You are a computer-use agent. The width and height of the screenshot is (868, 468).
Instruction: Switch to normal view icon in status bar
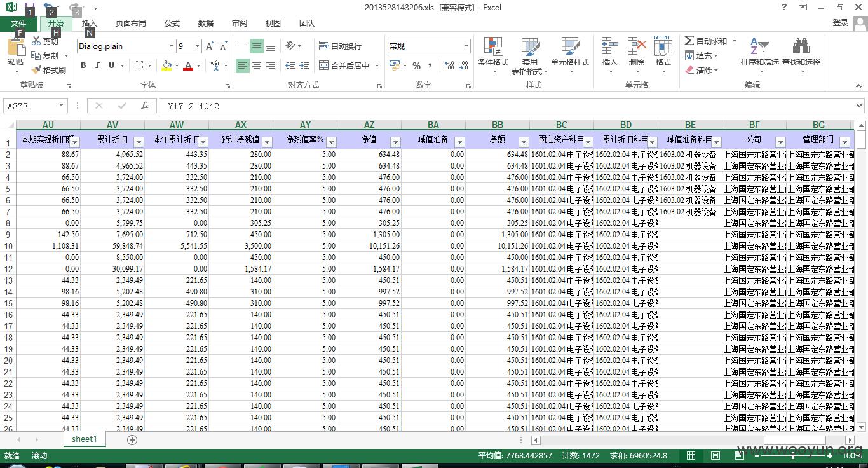[691, 456]
